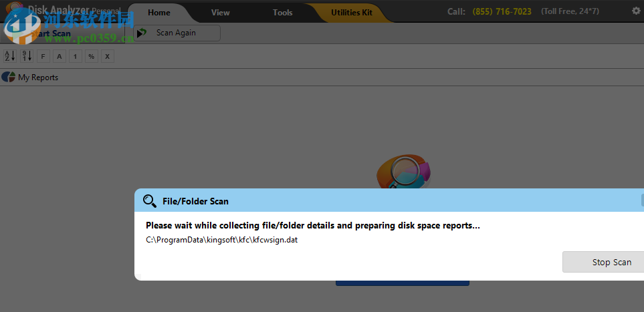644x312 pixels.
Task: Click 'Please wait while collecting' message
Action: click(x=313, y=225)
